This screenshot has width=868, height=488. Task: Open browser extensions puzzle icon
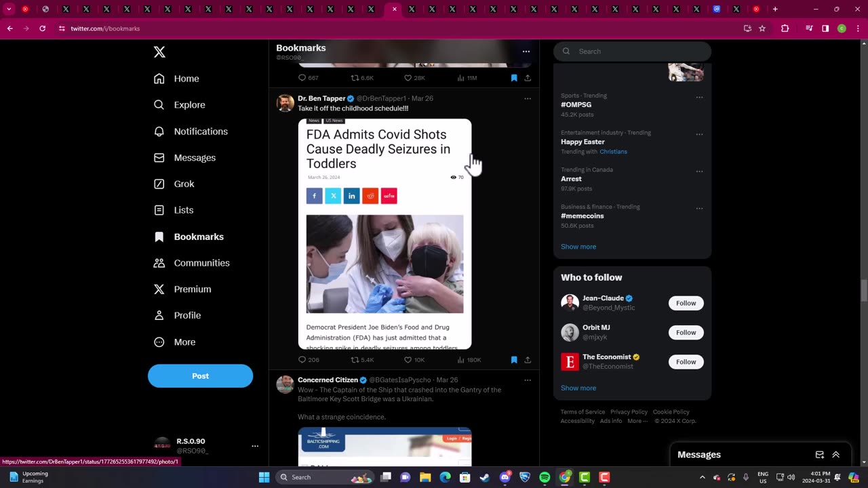click(785, 28)
